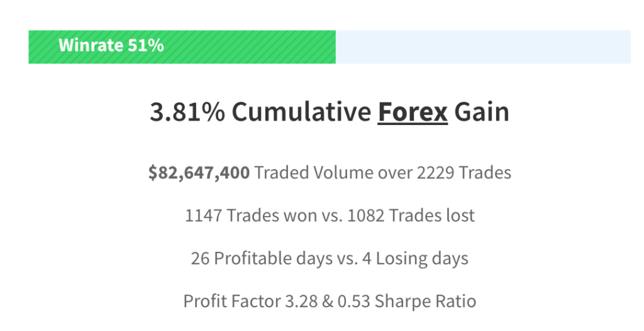The width and height of the screenshot is (644, 331).
Task: Select the bold $82,647,400 amount
Action: [199, 173]
